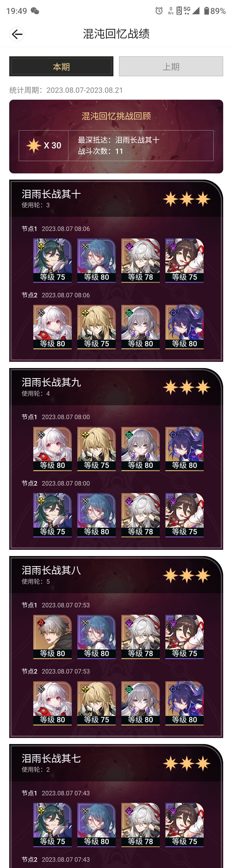Select green-haired level 75 character in 其十 node 1
This screenshot has width=232, height=868.
[53, 260]
